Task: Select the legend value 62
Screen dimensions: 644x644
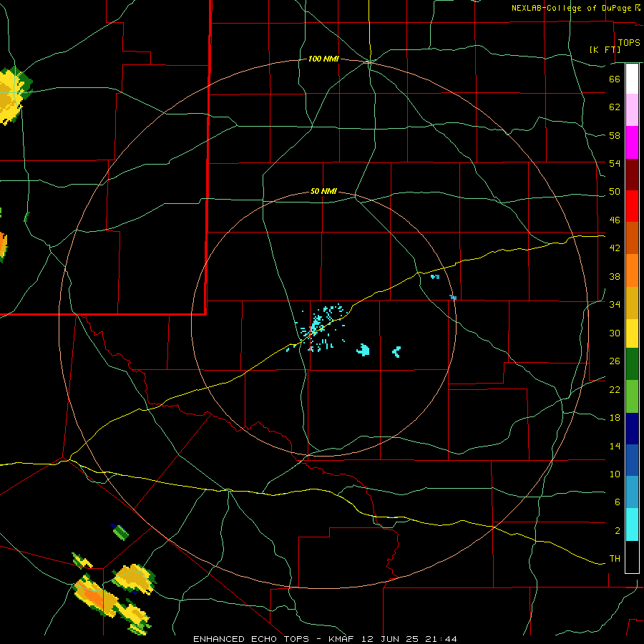Action: [x=615, y=107]
